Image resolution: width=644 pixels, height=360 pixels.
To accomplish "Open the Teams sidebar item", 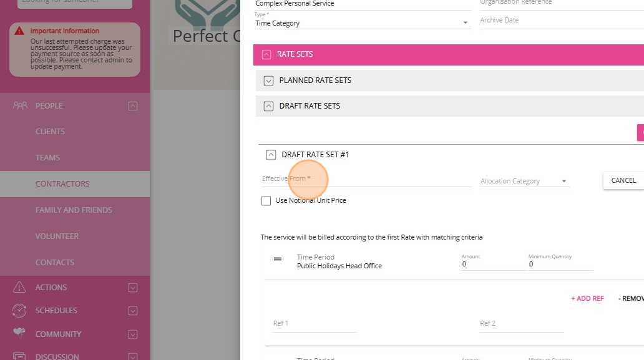I will coord(75,158).
